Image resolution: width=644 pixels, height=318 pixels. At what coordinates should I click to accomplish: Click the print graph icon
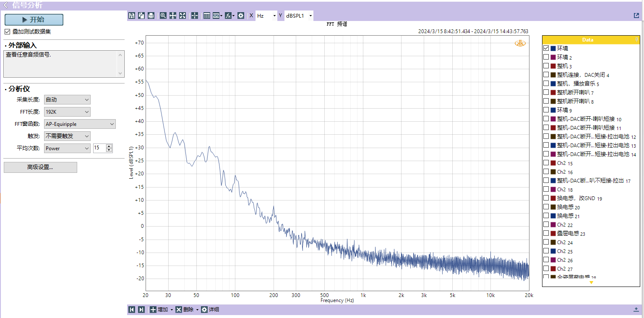pyautogui.click(x=151, y=16)
